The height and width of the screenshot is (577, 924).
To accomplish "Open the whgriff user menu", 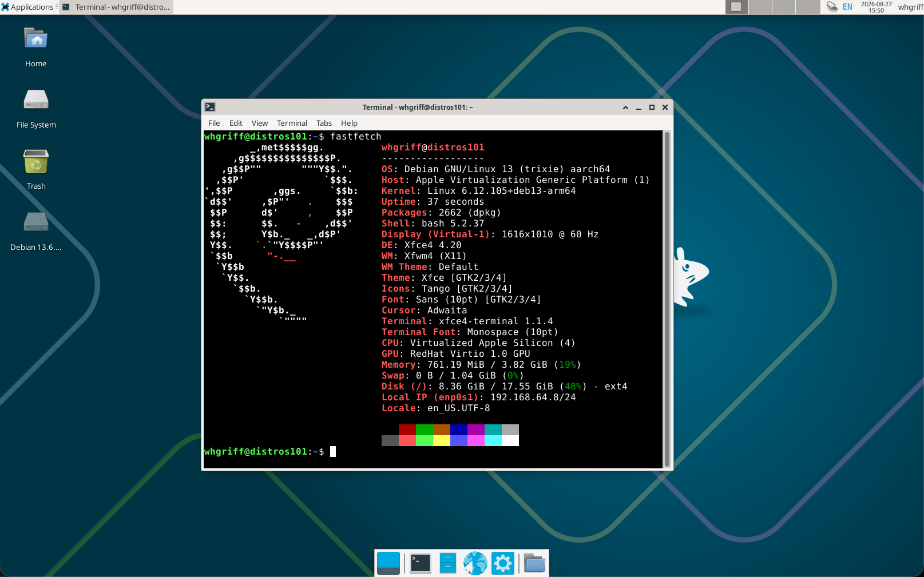I will click(x=910, y=7).
